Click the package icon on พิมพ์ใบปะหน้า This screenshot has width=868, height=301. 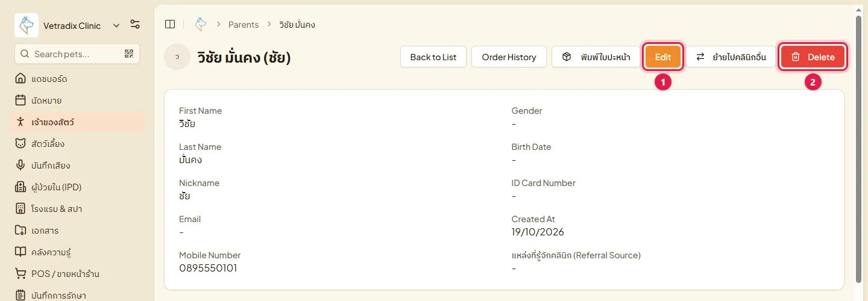click(x=567, y=57)
